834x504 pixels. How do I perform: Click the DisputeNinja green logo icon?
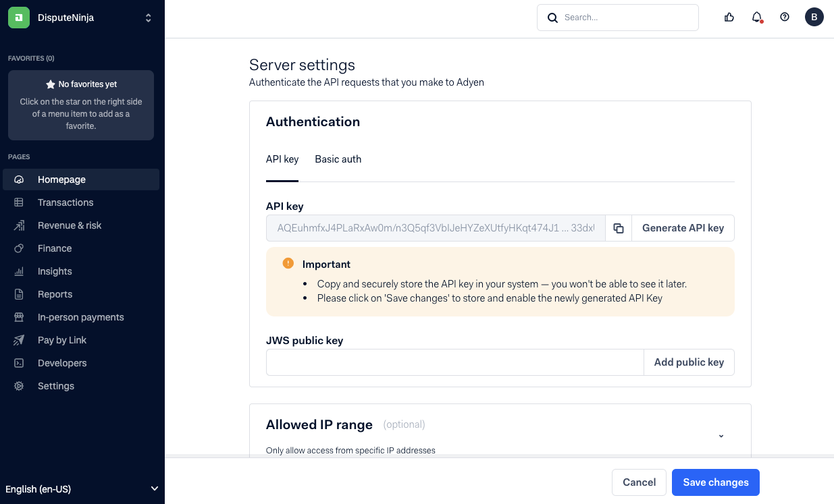coord(19,18)
